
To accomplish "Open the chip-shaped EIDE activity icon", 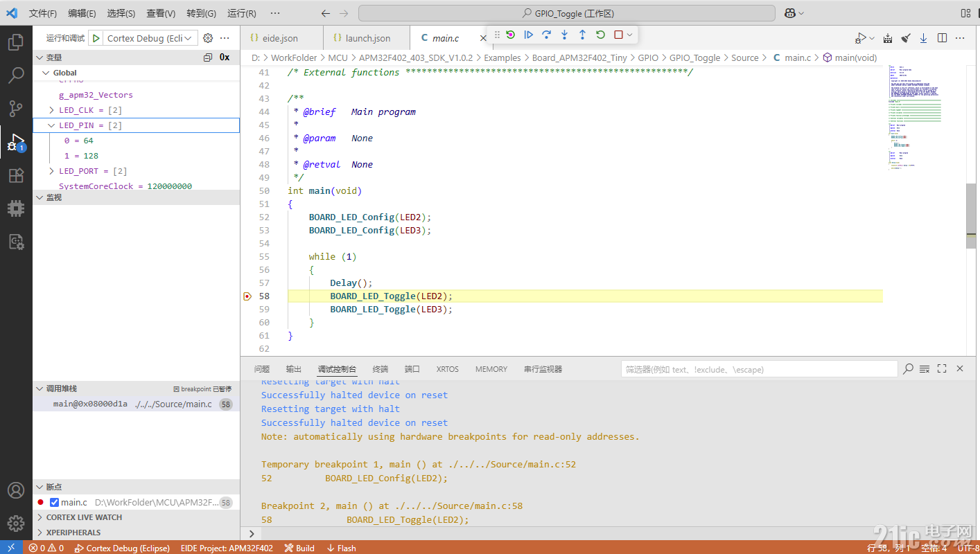I will 16,208.
